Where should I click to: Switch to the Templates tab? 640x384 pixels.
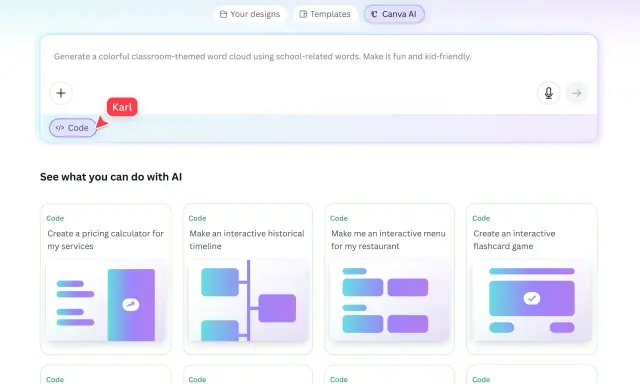click(x=325, y=14)
